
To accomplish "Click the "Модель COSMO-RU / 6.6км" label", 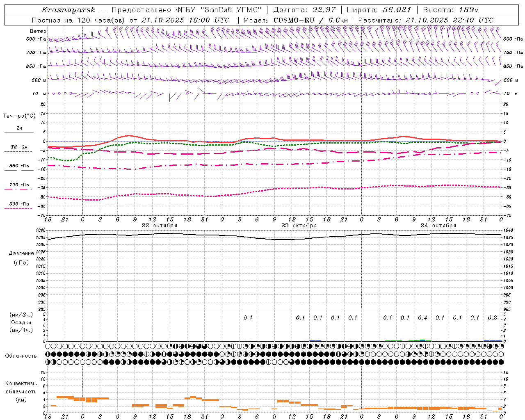I will pyautogui.click(x=296, y=20).
